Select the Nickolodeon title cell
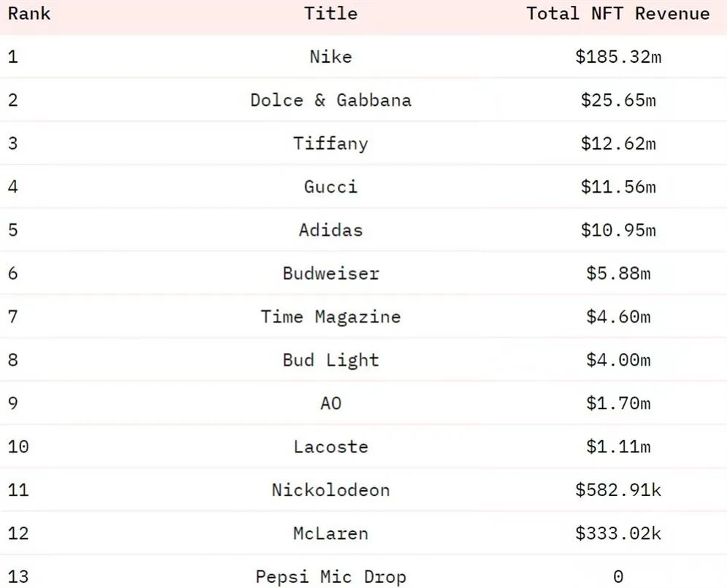 point(331,490)
